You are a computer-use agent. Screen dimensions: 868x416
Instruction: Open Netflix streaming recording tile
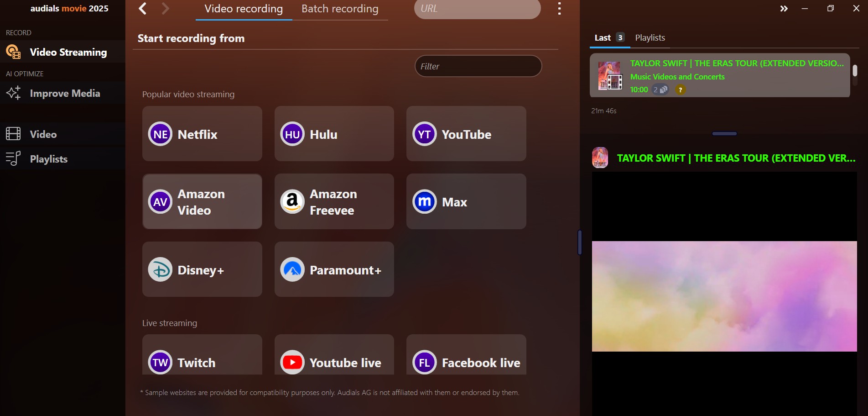click(202, 134)
